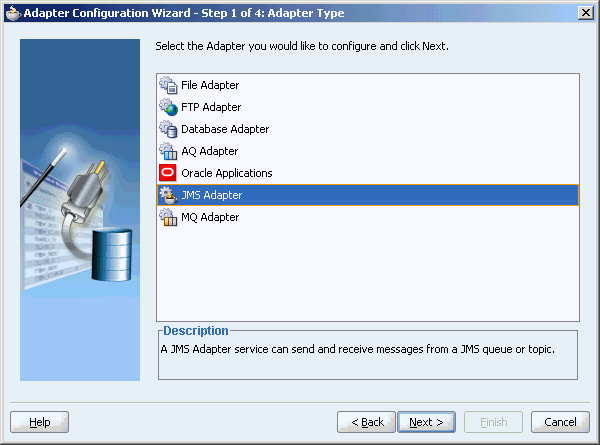The image size is (600, 445).
Task: Click the 'Select the Adapter' instruction text
Action: click(302, 46)
